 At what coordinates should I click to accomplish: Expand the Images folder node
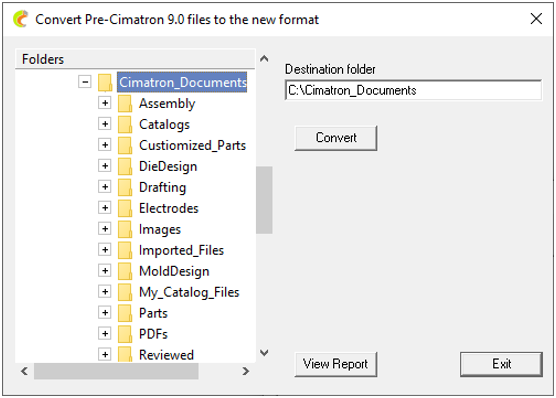[105, 229]
